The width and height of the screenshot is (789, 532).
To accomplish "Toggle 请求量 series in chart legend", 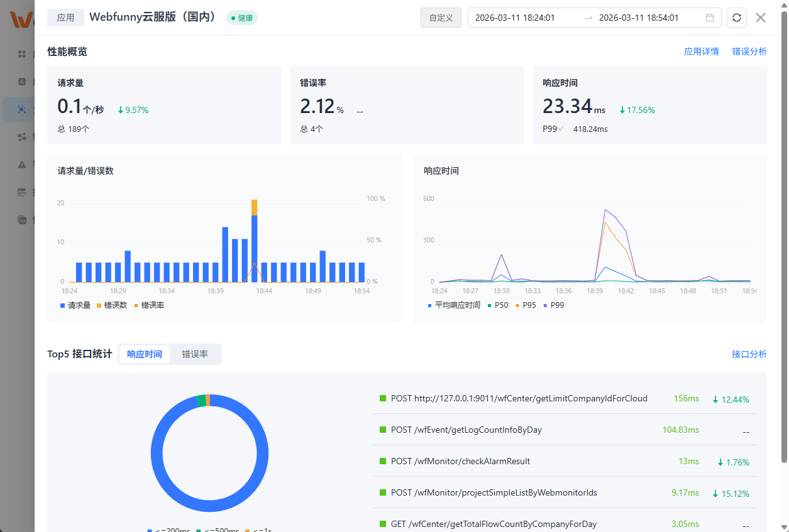I will [x=75, y=305].
